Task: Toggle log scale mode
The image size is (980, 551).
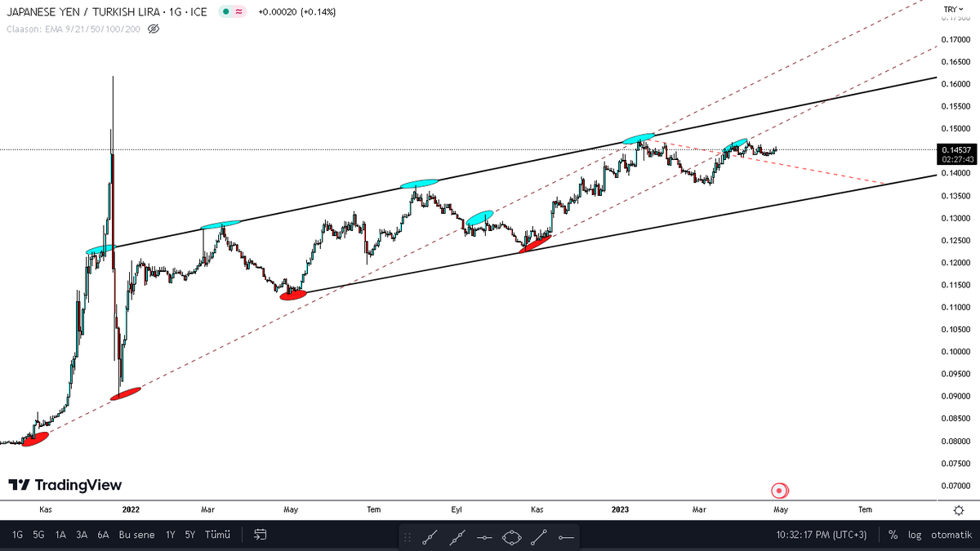Action: click(915, 535)
